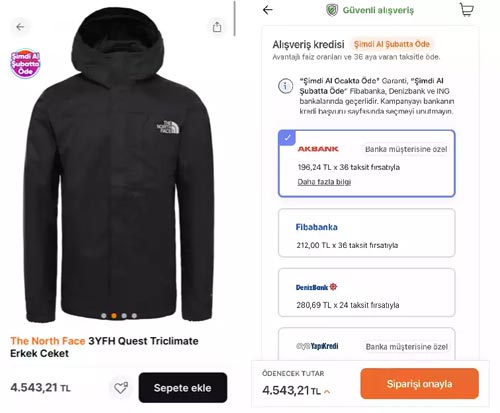500x413 pixels.
Task: Tap the Güvenli alışveriş shield icon
Action: click(332, 10)
